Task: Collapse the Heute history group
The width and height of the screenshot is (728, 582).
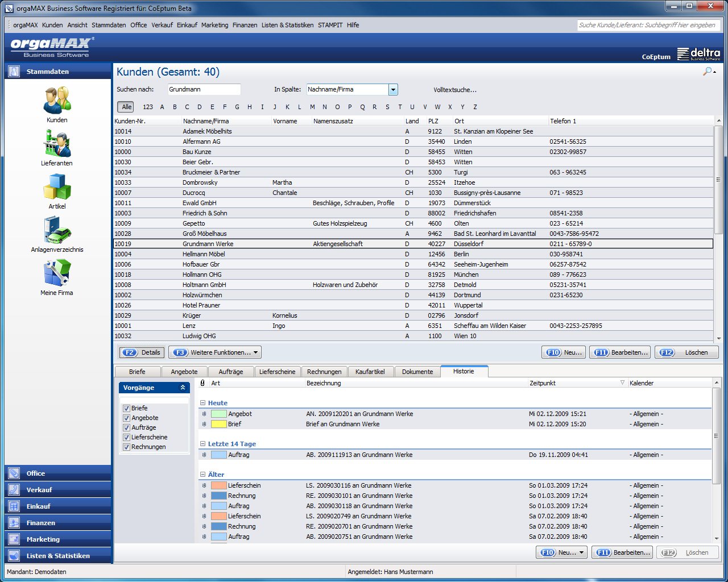Action: (202, 403)
